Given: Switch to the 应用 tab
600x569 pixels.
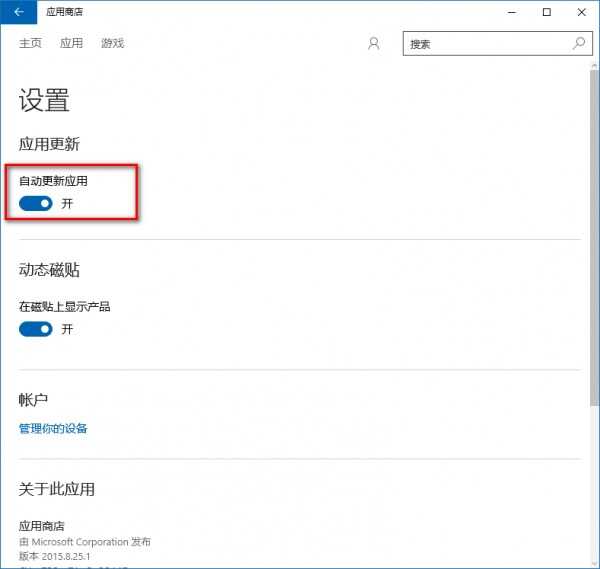Looking at the screenshot, I should [x=72, y=44].
